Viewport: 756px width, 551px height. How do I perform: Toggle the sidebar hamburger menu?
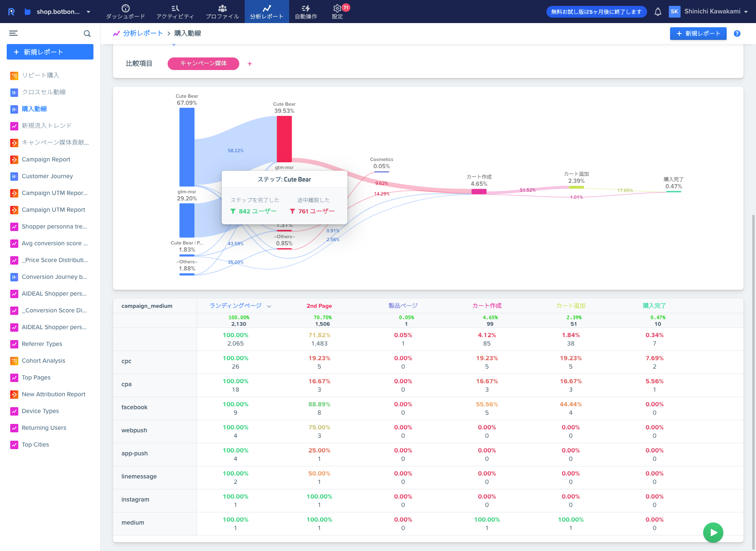(x=13, y=33)
